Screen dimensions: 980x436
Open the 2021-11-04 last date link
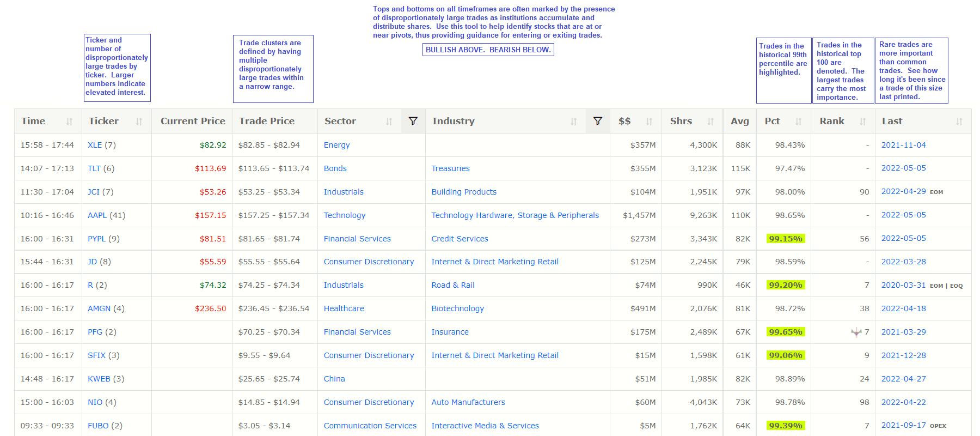904,145
